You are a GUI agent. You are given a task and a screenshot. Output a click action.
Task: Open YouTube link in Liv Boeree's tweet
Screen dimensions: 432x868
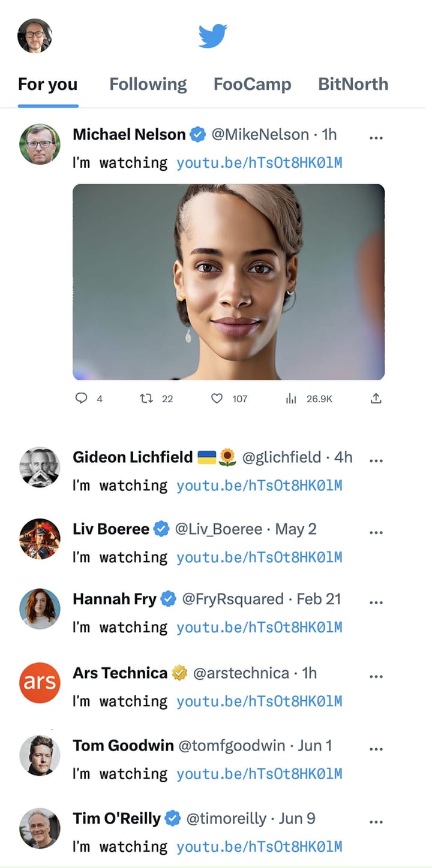click(259, 557)
